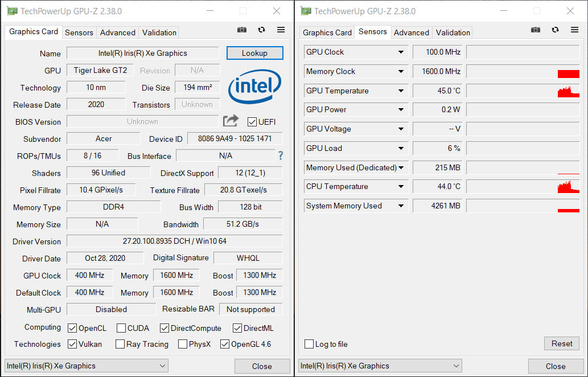Click the WHQL digital signature value

coord(248,258)
